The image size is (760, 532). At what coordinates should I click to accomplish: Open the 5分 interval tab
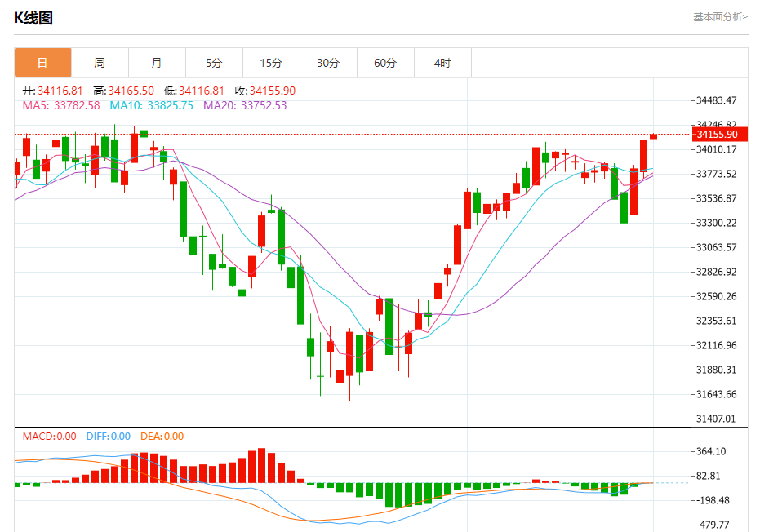[214, 63]
